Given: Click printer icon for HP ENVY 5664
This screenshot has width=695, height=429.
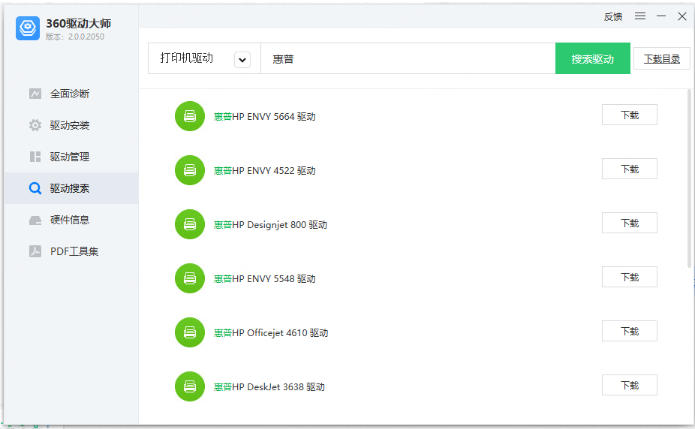Looking at the screenshot, I should coord(190,116).
